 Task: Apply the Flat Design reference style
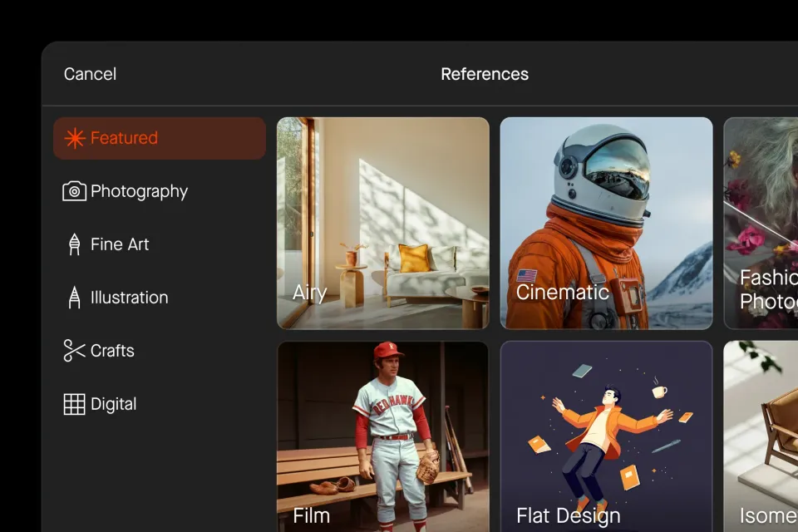[606, 436]
